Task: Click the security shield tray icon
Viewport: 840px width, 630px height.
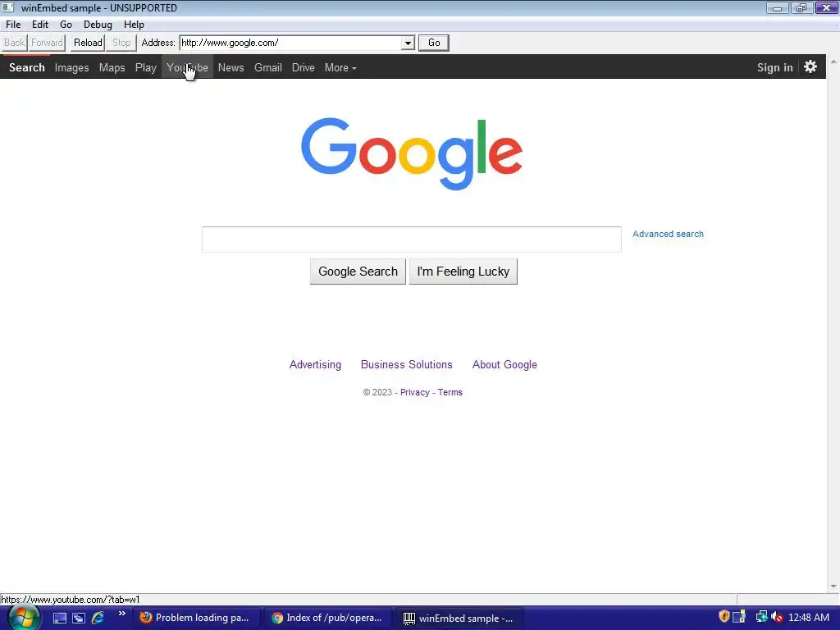Action: click(x=724, y=617)
